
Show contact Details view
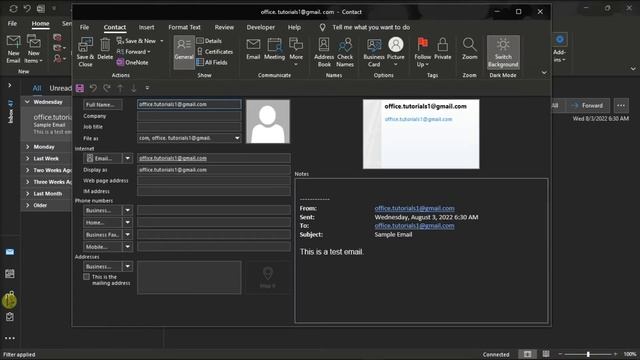tap(209, 41)
